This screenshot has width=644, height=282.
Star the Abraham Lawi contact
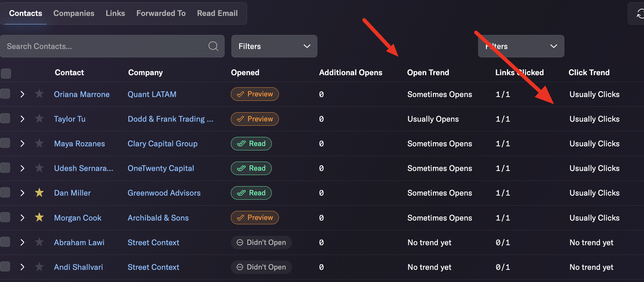pos(39,242)
